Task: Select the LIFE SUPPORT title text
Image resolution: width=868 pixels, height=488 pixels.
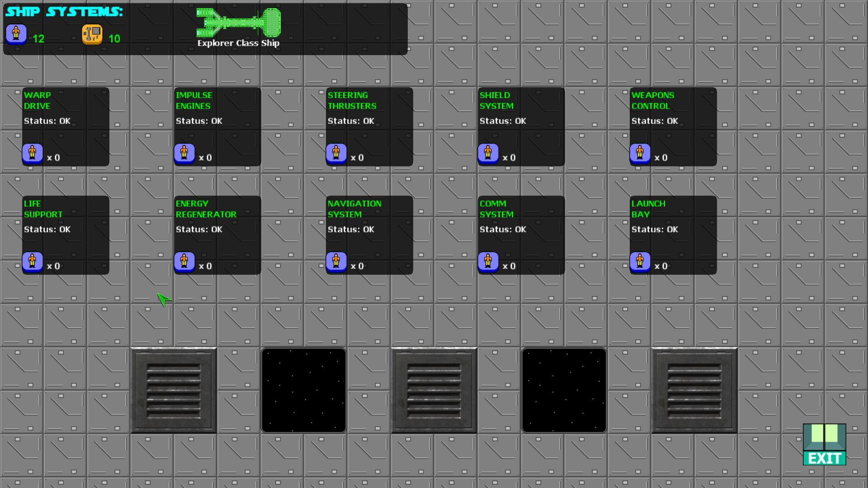Action: point(43,209)
